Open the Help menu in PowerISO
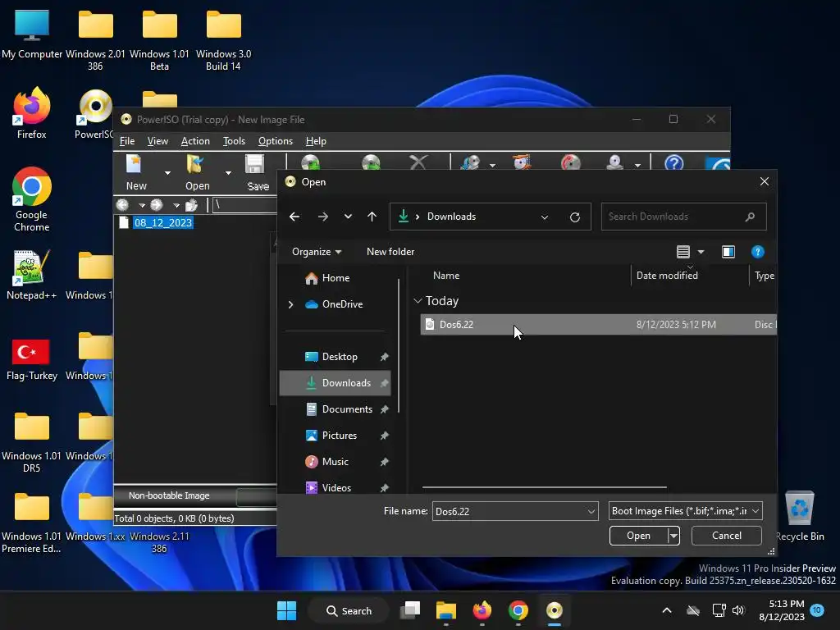The height and width of the screenshot is (630, 840). (x=316, y=141)
